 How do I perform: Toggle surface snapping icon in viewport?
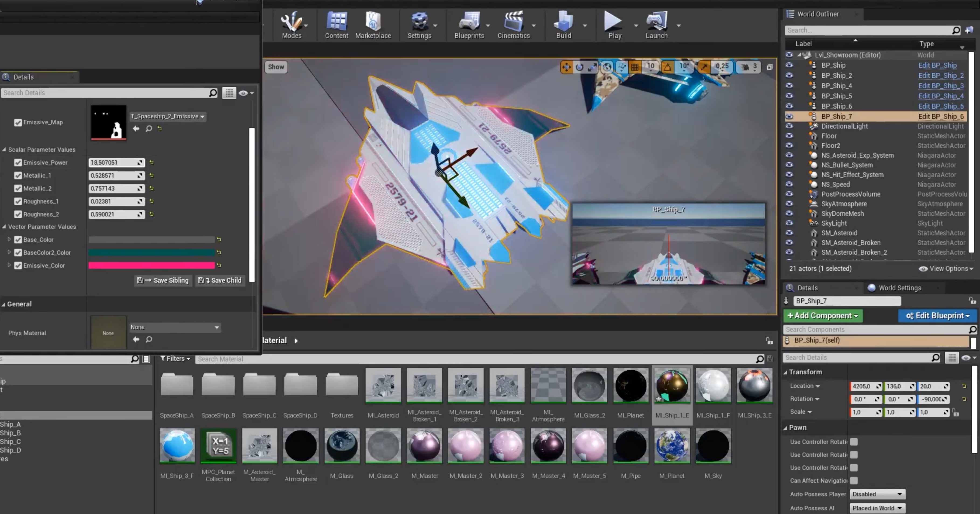click(622, 67)
